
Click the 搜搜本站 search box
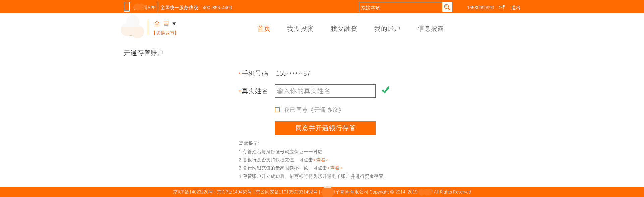[400, 7]
